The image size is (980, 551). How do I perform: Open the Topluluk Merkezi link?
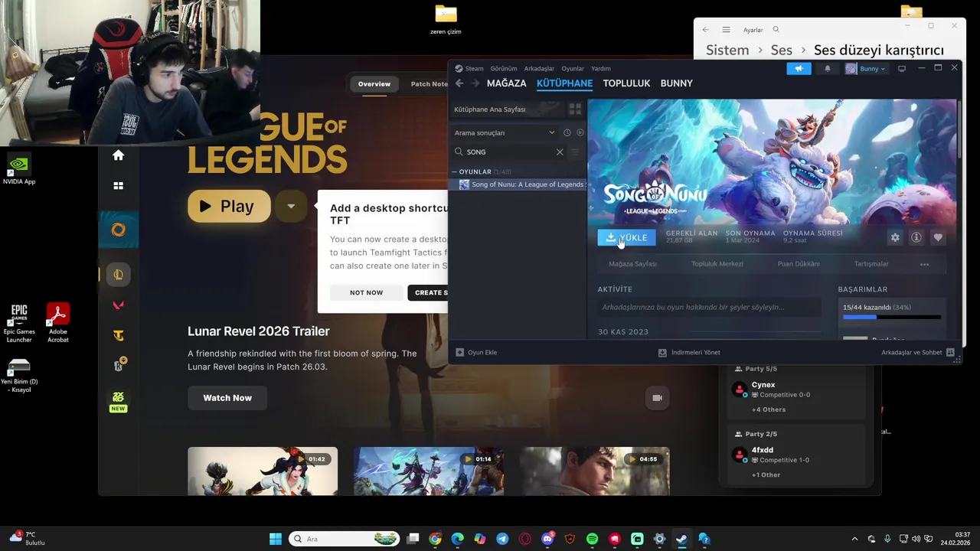click(717, 264)
